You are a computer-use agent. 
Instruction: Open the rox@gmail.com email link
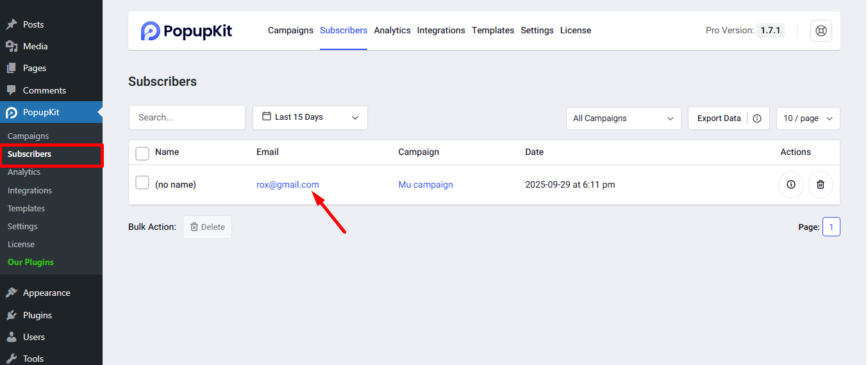288,184
